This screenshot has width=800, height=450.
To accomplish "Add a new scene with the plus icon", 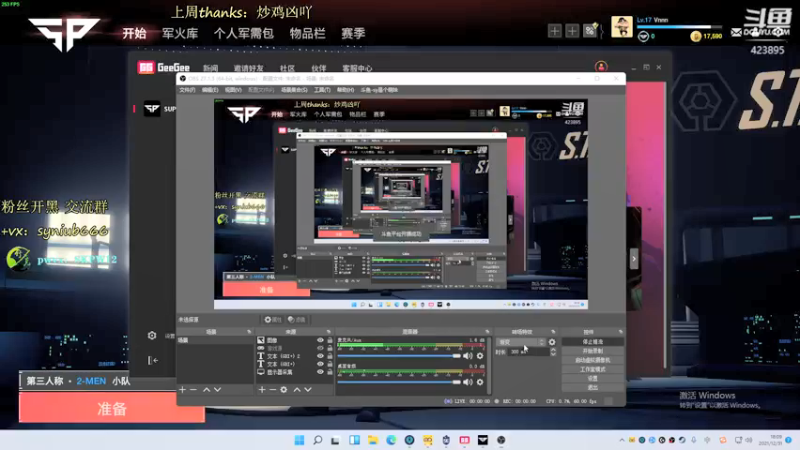I will click(x=183, y=389).
